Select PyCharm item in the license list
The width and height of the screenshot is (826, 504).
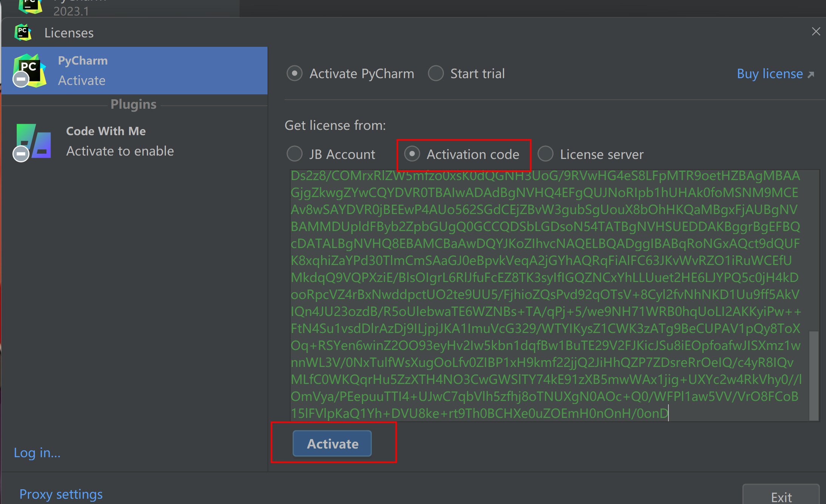pyautogui.click(x=135, y=71)
